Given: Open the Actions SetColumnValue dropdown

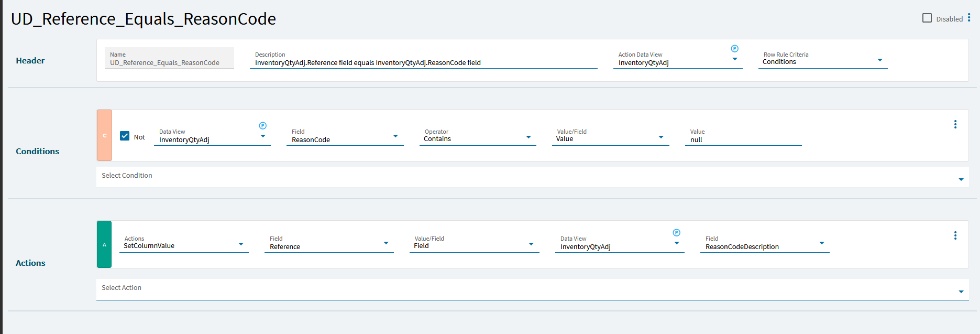Looking at the screenshot, I should (x=241, y=244).
